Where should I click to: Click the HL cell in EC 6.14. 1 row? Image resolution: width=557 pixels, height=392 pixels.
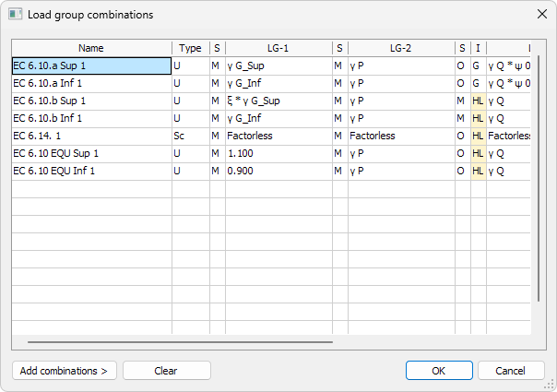pos(479,136)
